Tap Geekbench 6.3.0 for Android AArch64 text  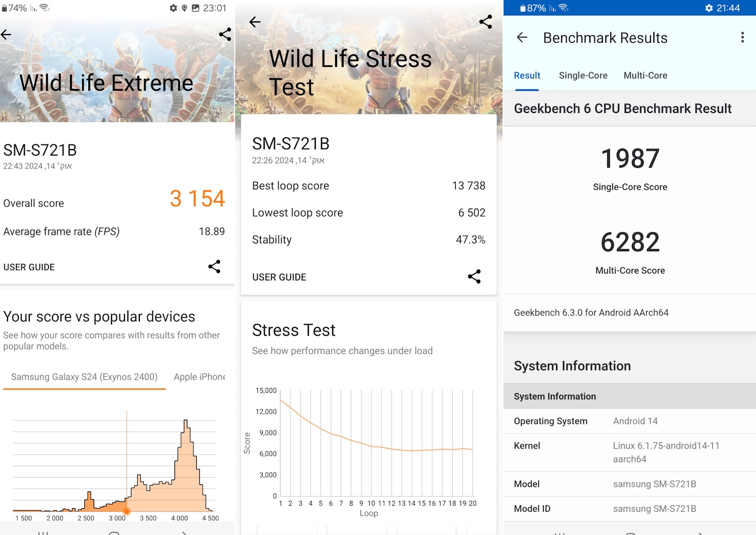(591, 313)
